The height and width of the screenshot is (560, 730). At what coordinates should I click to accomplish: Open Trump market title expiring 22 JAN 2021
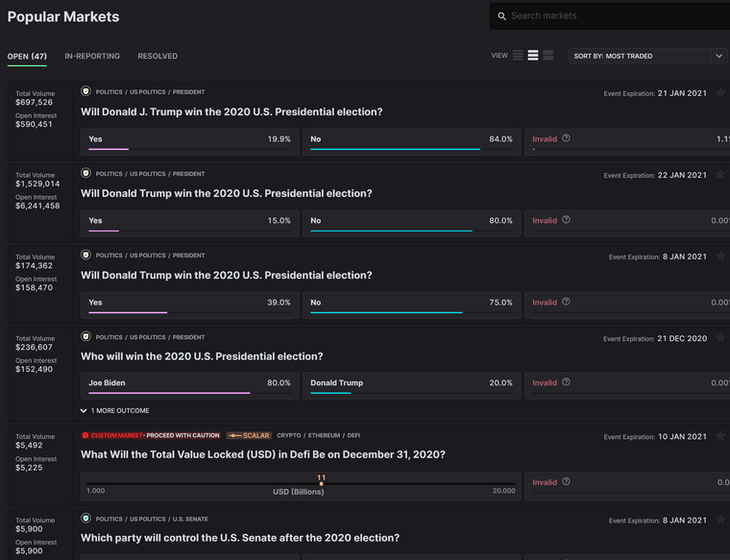227,193
